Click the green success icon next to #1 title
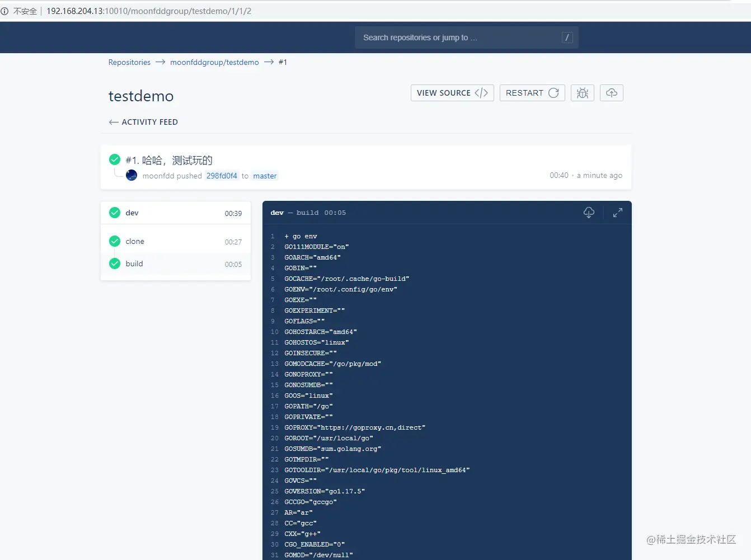Image resolution: width=751 pixels, height=560 pixels. [115, 159]
